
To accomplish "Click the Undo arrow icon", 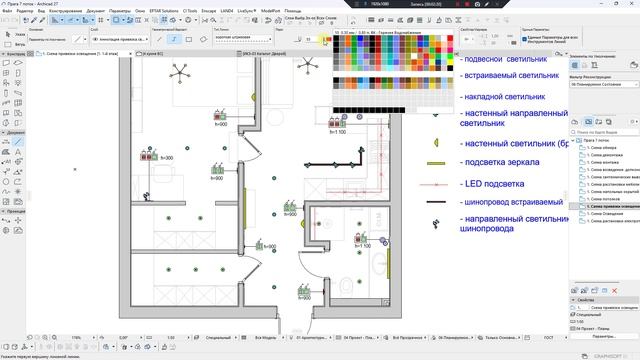I will 6,20.
